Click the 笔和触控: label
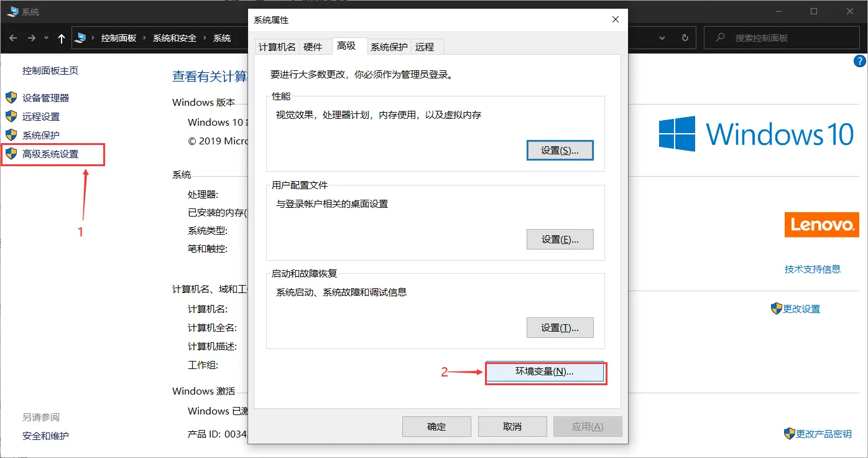Image resolution: width=868 pixels, height=458 pixels. click(208, 249)
